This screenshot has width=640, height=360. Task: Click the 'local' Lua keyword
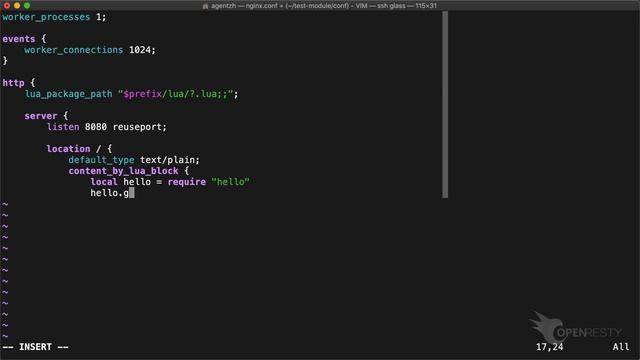coord(104,182)
